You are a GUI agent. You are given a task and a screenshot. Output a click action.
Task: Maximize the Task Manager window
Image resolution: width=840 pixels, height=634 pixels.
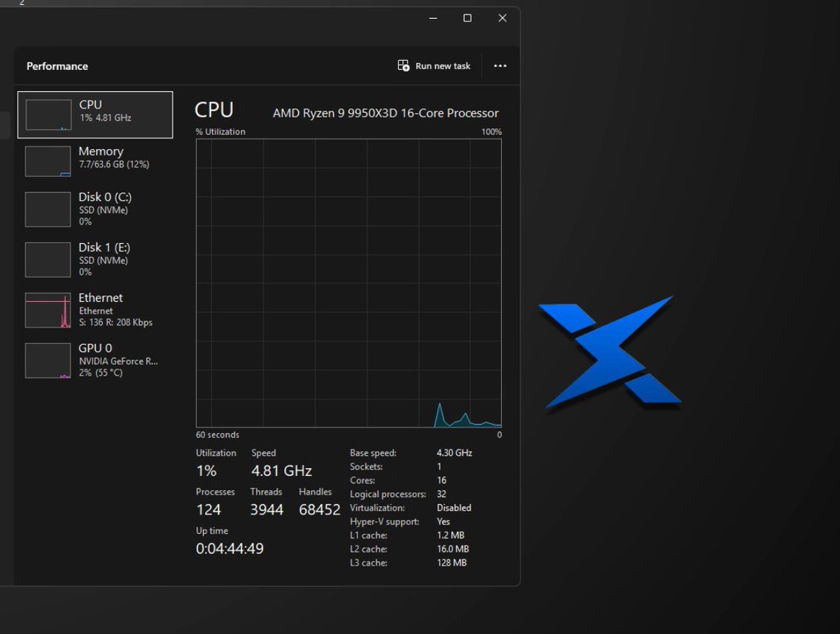[468, 18]
